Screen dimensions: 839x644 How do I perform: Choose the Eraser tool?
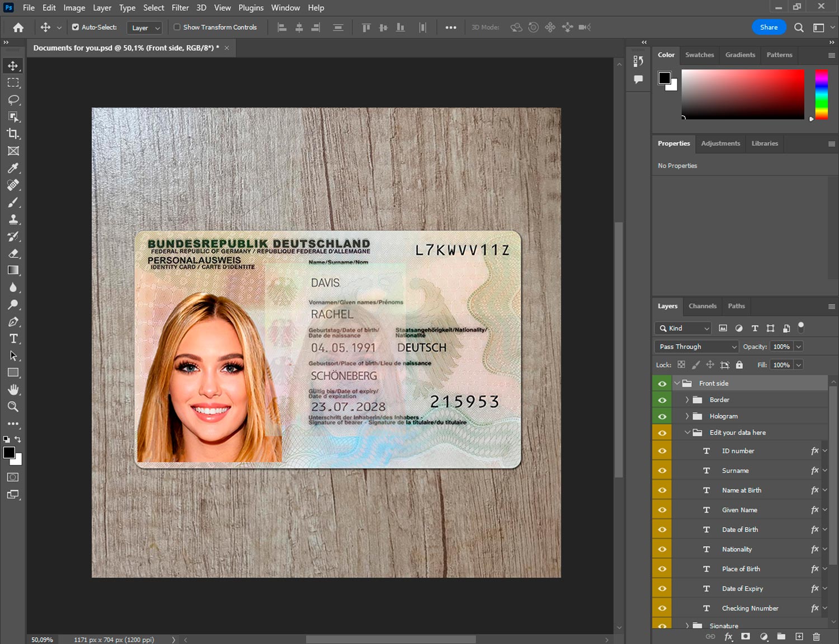(13, 253)
